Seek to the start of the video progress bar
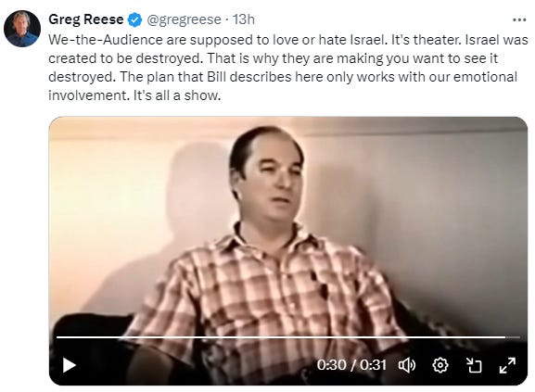Viewport: 535px width, 392px height. (x=57, y=337)
